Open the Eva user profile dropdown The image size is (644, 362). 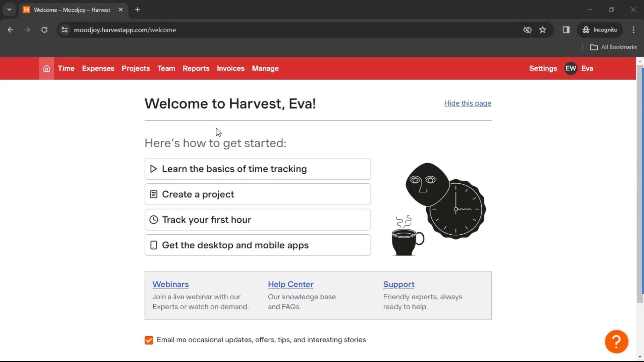[x=579, y=68]
